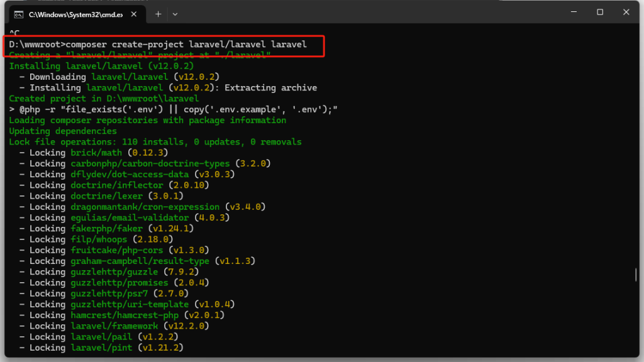644x362 pixels.
Task: Click 'Created project in D:\wwwroot\laravel' line
Action: [104, 99]
